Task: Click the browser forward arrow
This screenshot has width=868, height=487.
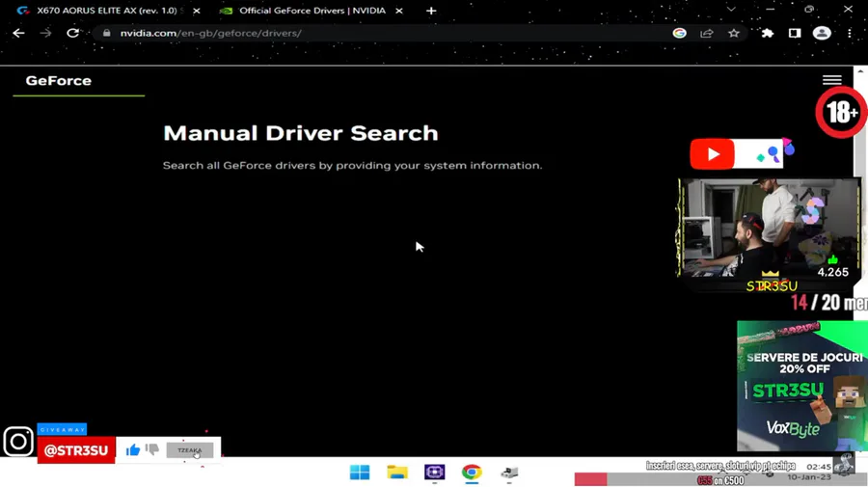Action: coord(45,33)
